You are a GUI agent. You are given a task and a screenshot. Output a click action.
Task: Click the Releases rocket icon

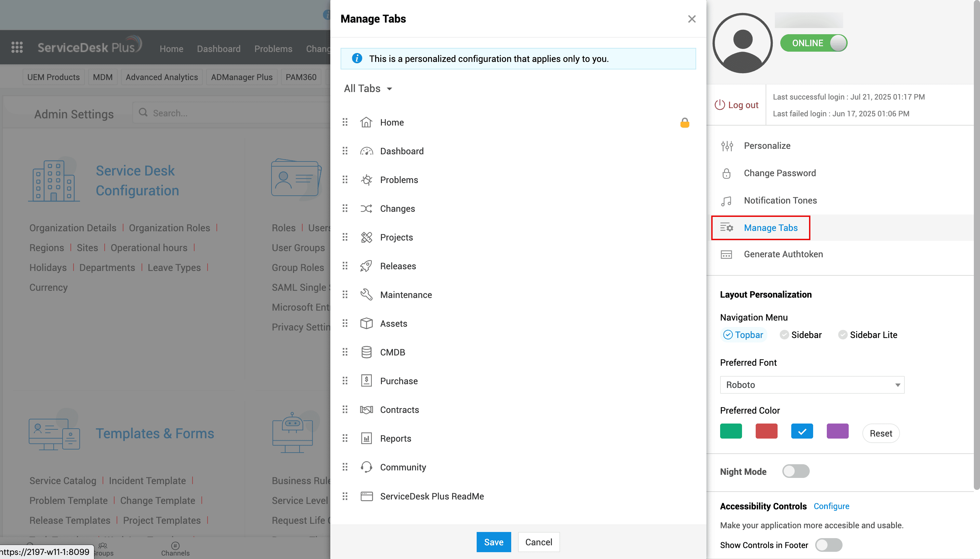(x=367, y=266)
